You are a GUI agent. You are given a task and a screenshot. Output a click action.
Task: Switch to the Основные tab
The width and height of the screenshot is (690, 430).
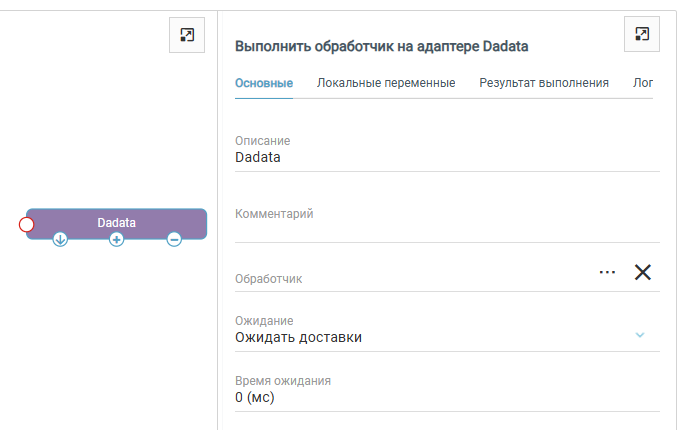tap(263, 83)
